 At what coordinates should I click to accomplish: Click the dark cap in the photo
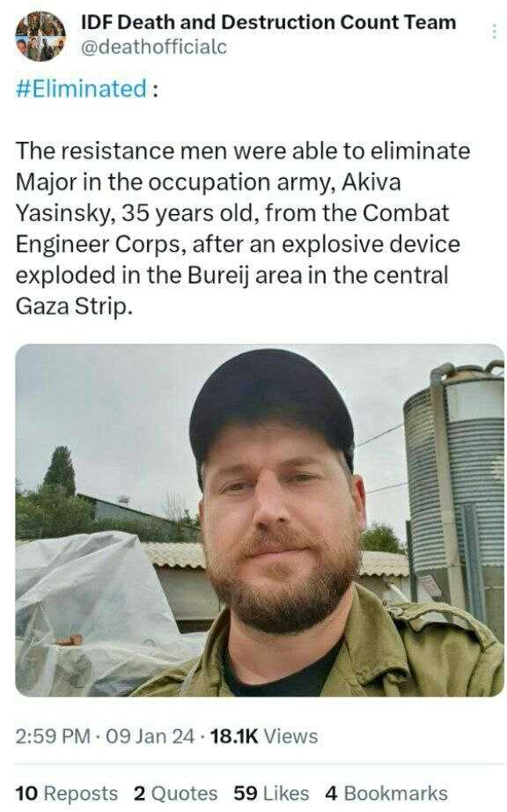click(x=270, y=410)
